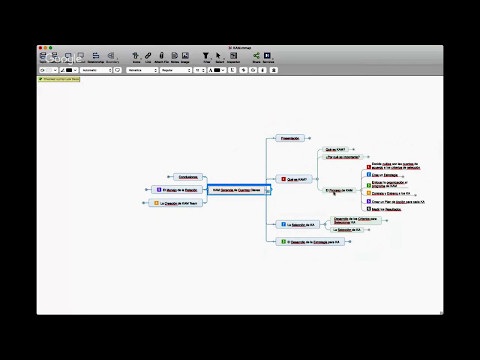This screenshot has height=360, width=480.
Task: Click the green Share icon
Action: tap(256, 56)
